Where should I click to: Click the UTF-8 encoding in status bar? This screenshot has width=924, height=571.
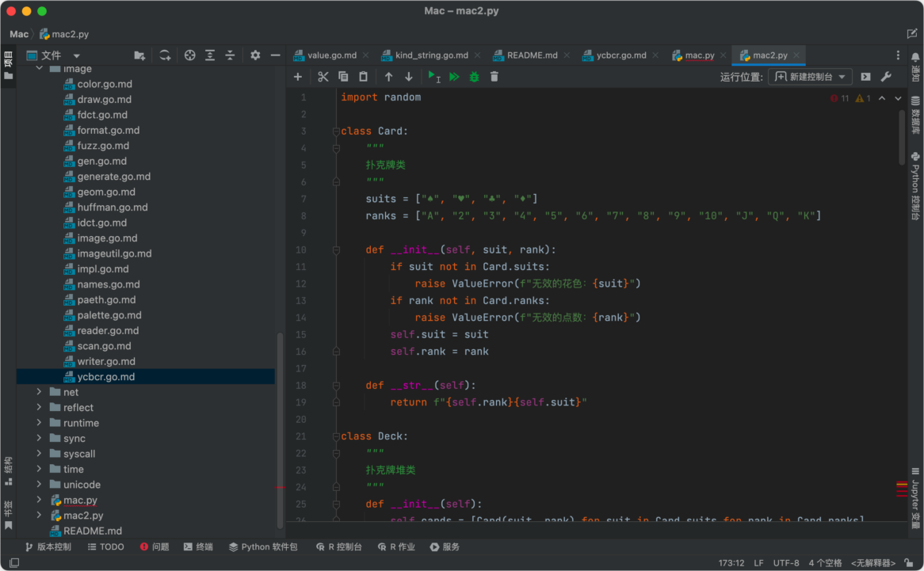click(x=786, y=563)
